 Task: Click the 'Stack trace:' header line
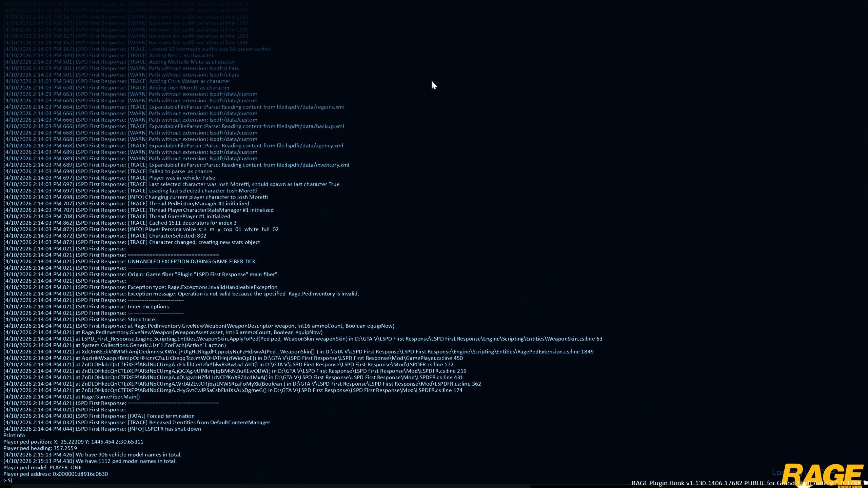tap(142, 319)
